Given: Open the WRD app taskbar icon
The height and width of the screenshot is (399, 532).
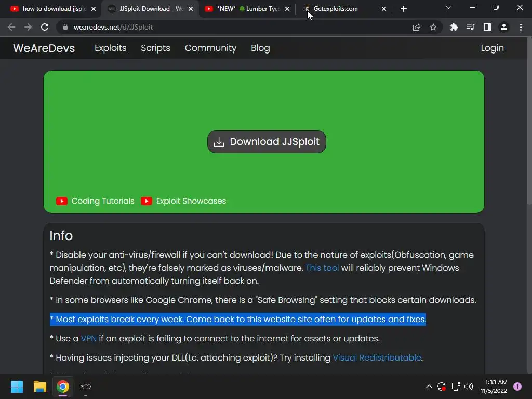Looking at the screenshot, I should click(86, 387).
